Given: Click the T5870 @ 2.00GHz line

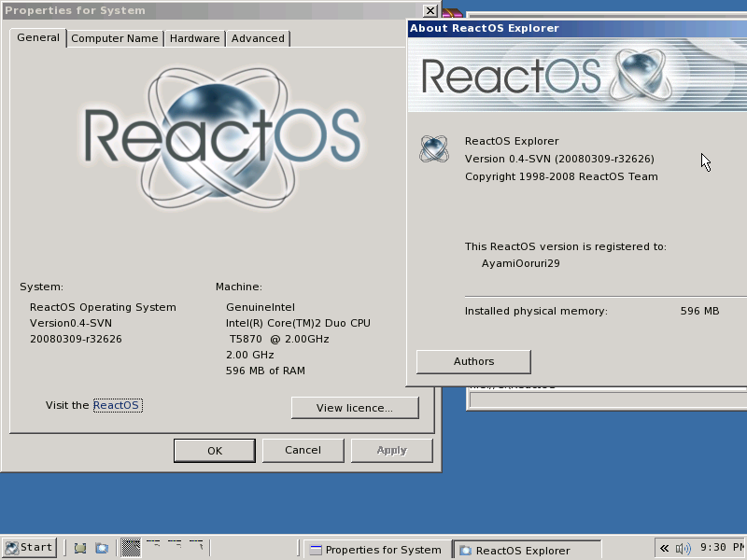Looking at the screenshot, I should coord(278,339).
